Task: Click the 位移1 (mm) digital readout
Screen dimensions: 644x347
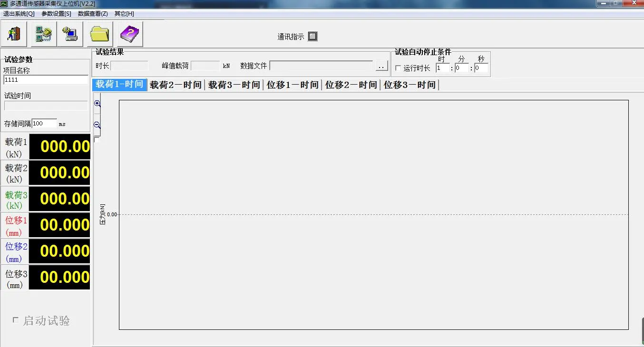Action: tap(59, 225)
